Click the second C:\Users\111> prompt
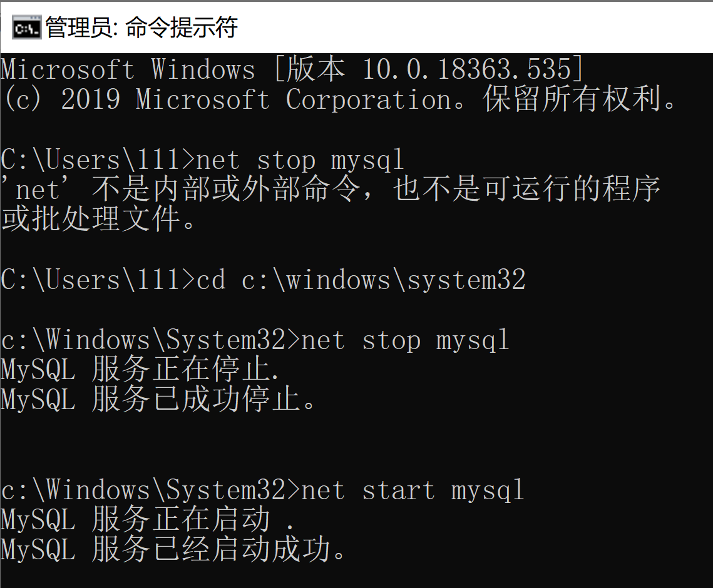The image size is (713, 588). click(98, 280)
